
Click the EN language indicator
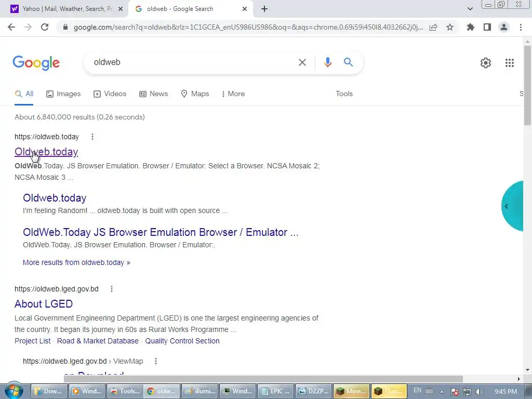click(417, 390)
